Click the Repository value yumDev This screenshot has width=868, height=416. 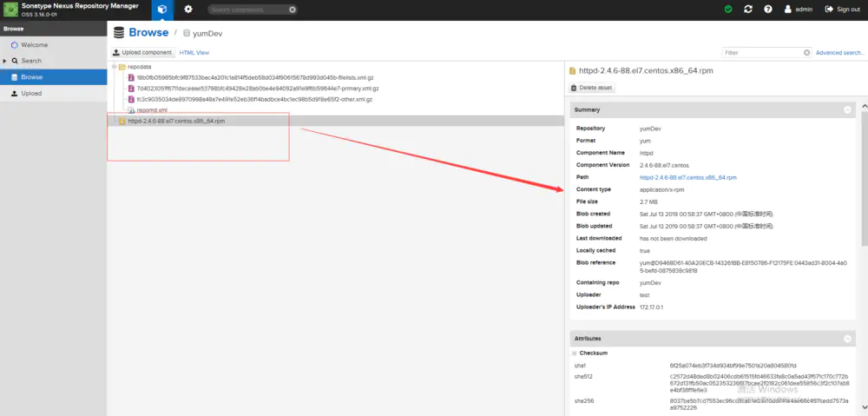click(x=651, y=129)
